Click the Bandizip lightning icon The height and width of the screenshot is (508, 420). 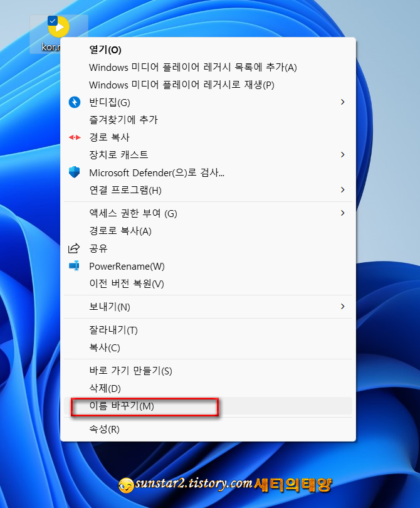[75, 102]
